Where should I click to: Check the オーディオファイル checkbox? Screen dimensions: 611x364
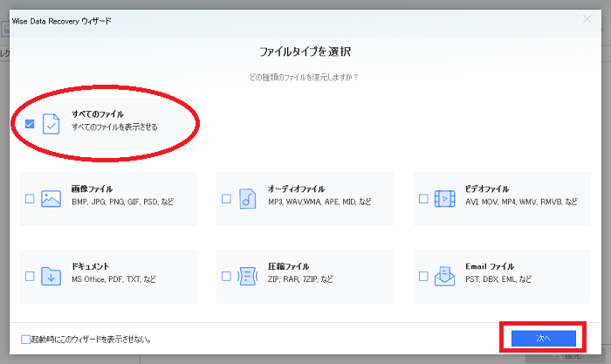[x=226, y=199]
